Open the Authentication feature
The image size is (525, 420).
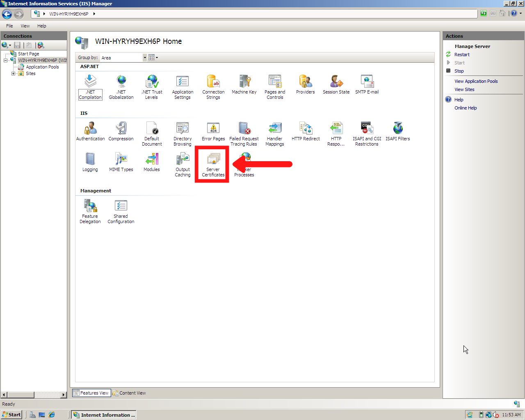click(90, 128)
